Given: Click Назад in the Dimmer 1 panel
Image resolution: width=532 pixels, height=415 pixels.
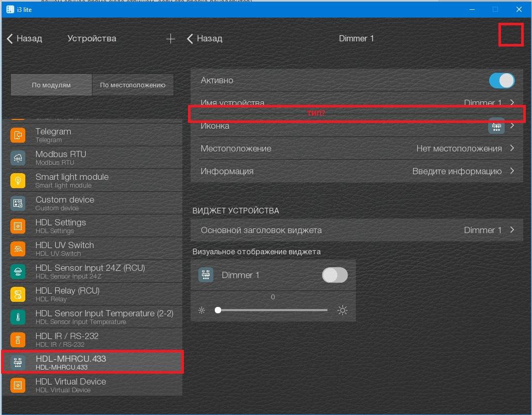Looking at the screenshot, I should 205,38.
